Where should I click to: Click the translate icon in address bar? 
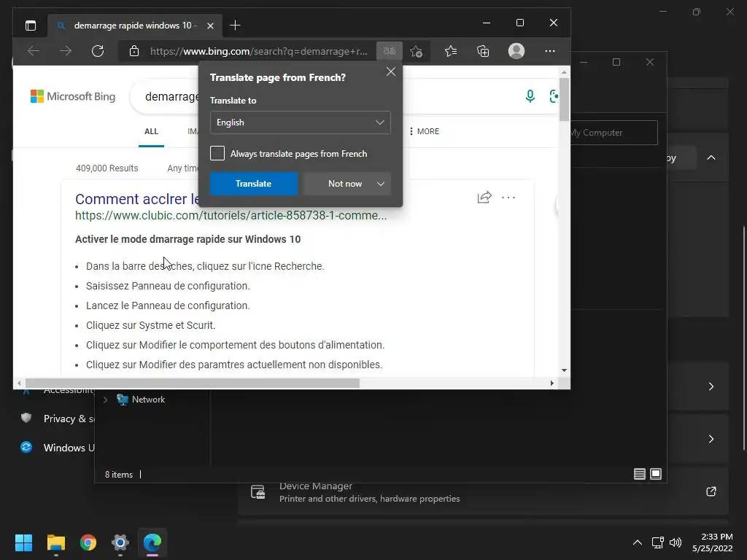tap(390, 51)
